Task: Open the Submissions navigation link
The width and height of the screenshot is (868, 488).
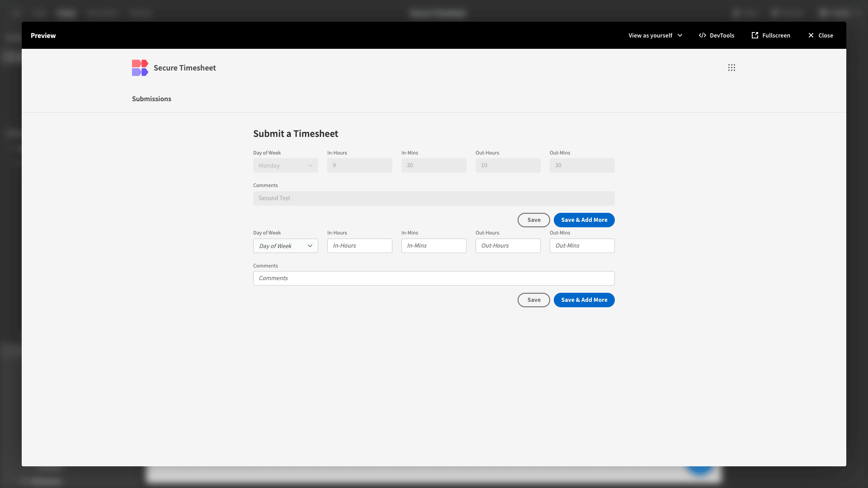Action: coord(151,99)
